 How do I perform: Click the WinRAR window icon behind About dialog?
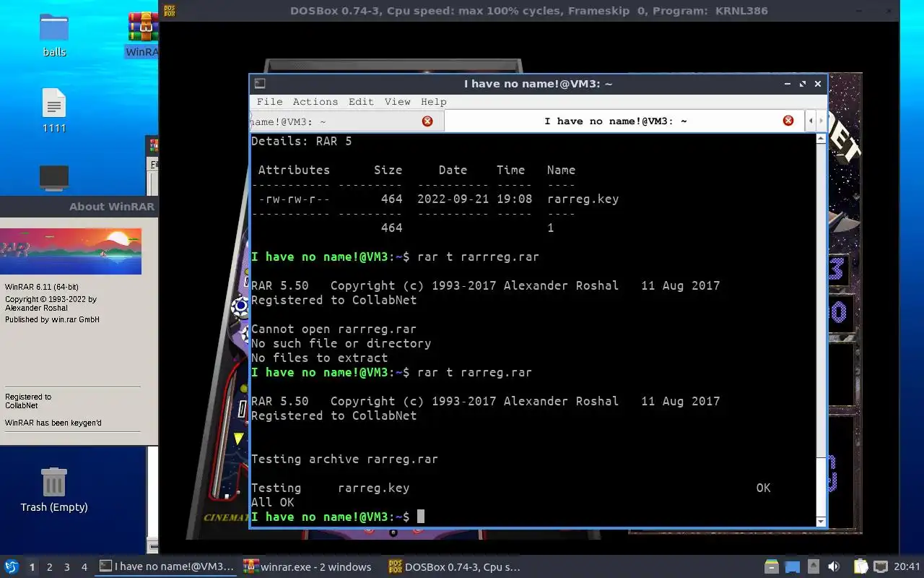(x=154, y=144)
